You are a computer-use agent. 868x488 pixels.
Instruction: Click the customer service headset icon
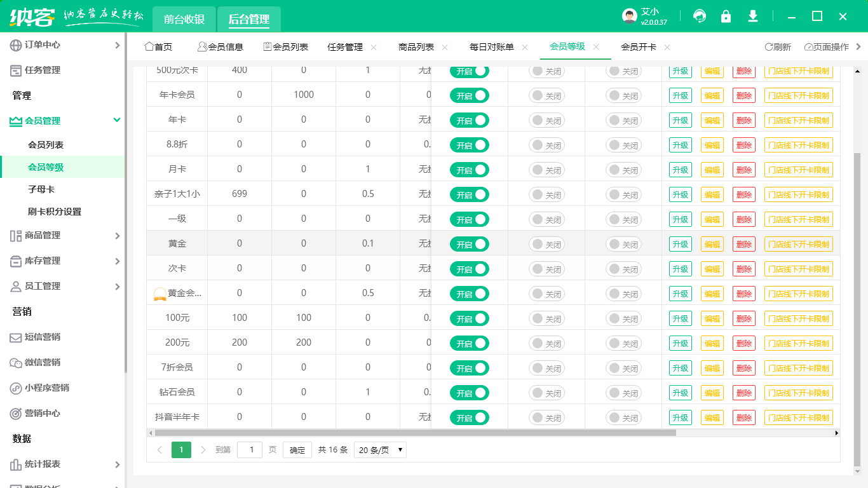pyautogui.click(x=700, y=16)
